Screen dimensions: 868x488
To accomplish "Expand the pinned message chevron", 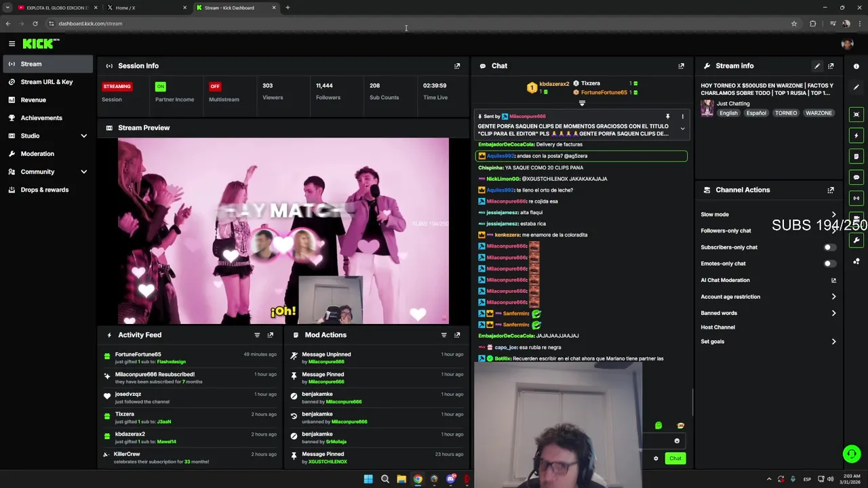I will (x=683, y=129).
